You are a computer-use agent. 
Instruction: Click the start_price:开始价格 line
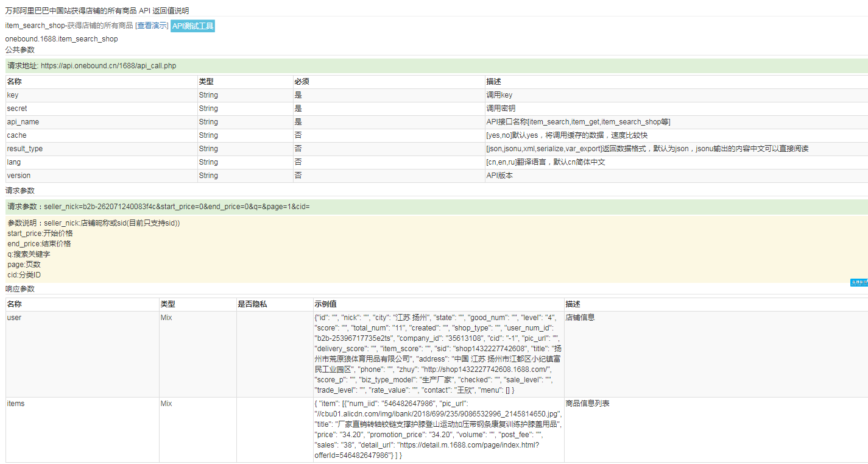pos(40,234)
